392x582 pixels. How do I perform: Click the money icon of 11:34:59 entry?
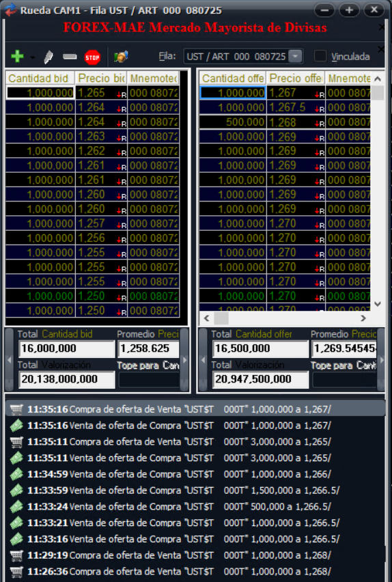(x=16, y=474)
